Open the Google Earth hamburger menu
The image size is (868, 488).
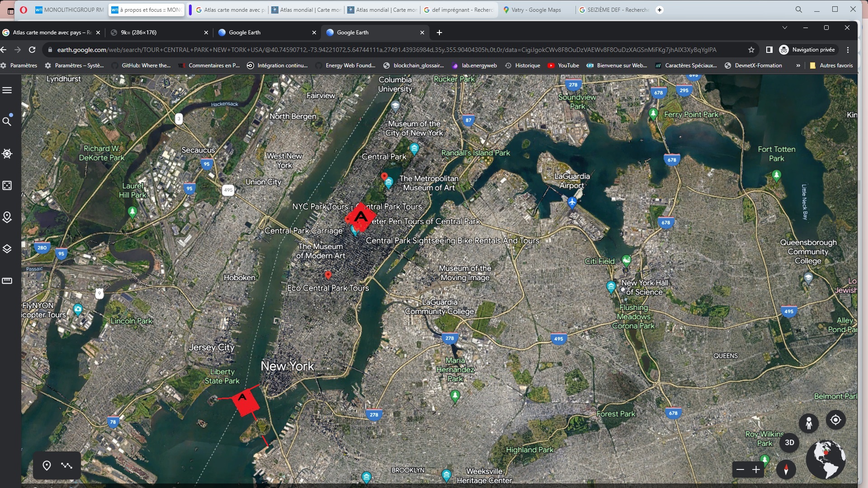(7, 90)
